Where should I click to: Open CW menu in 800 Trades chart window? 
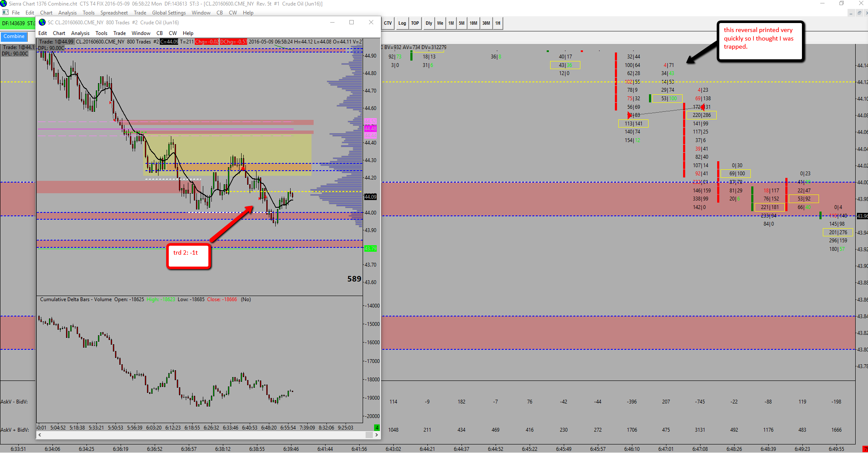pyautogui.click(x=173, y=33)
